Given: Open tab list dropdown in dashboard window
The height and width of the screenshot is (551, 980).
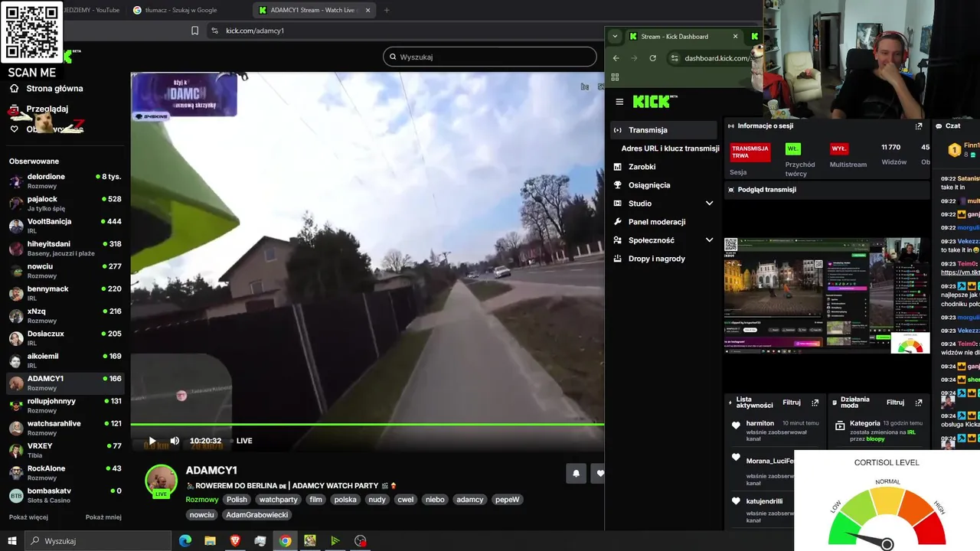Looking at the screenshot, I should 615,36.
